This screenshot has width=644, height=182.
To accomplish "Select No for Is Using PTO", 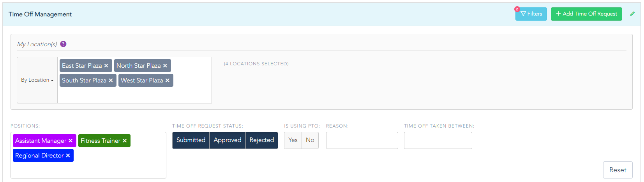I will click(x=310, y=140).
